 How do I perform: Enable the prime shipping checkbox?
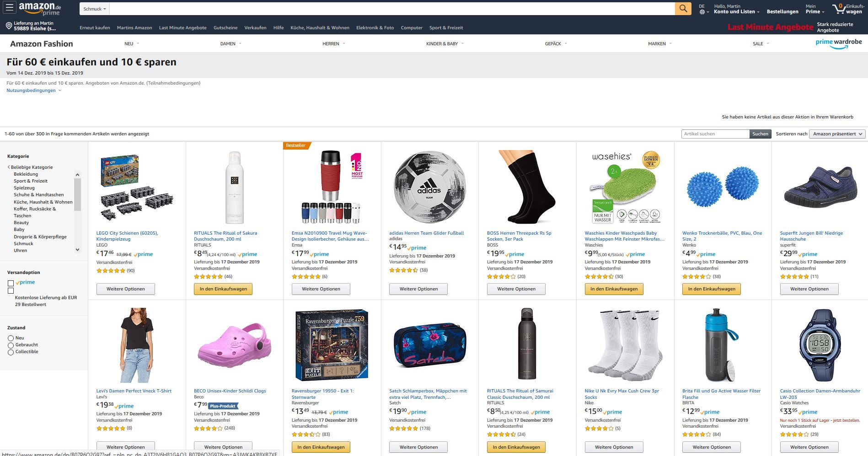pos(11,283)
